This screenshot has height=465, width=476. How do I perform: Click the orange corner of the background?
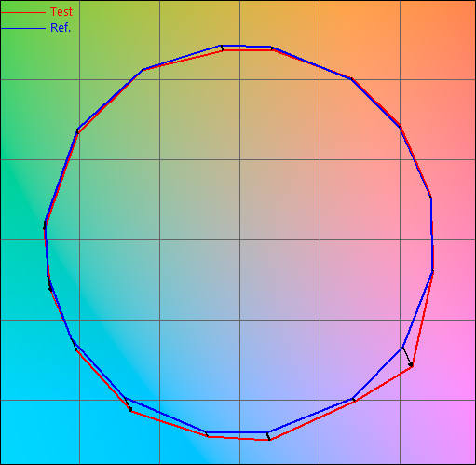[x=466, y=9]
